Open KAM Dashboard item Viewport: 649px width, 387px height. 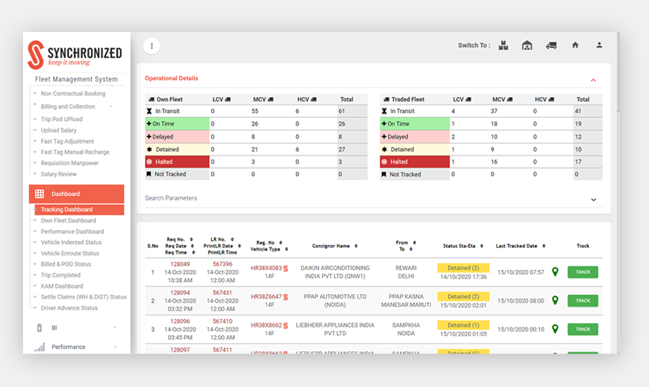[62, 286]
